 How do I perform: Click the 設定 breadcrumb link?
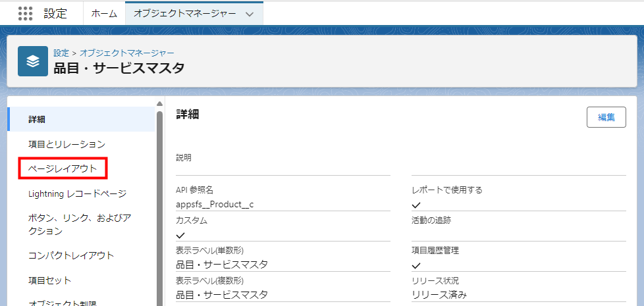[61, 52]
